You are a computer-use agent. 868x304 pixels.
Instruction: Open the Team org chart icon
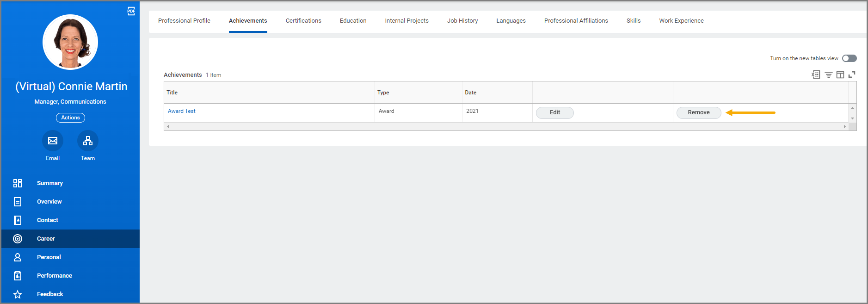(88, 141)
